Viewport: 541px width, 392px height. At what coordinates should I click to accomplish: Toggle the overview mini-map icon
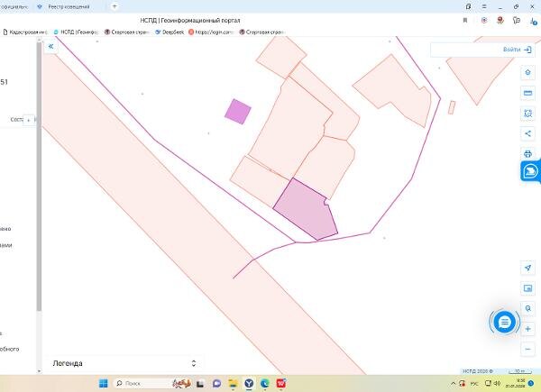tap(527, 288)
